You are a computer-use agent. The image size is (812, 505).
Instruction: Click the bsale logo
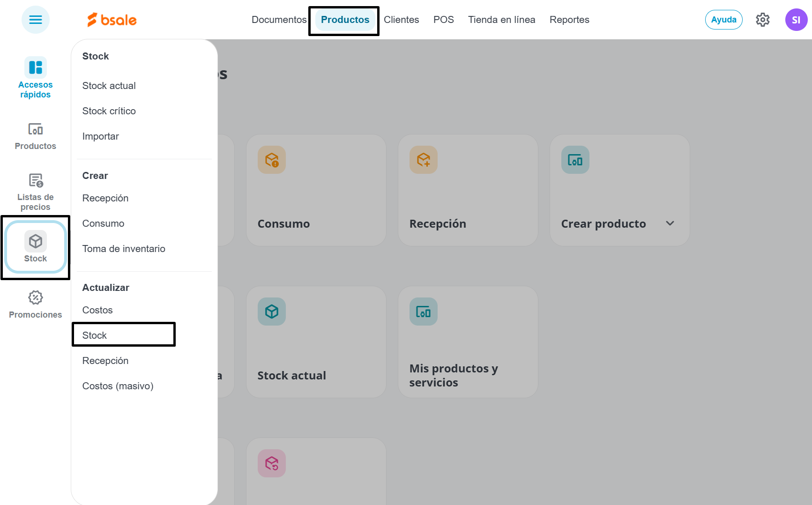tap(112, 20)
